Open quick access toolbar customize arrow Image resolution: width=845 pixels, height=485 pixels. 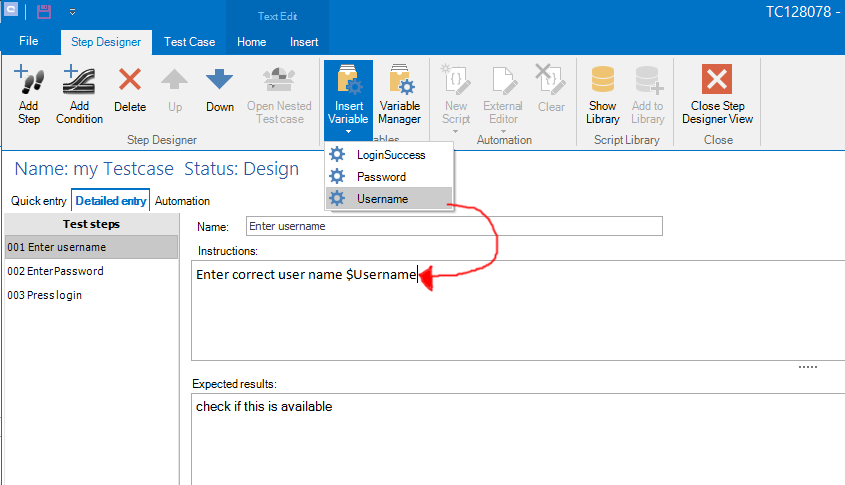point(73,13)
